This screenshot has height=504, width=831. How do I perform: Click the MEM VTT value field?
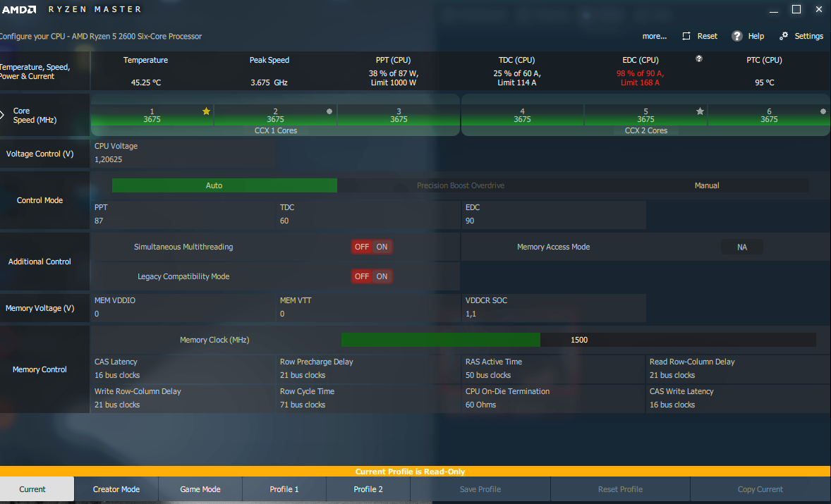click(x=368, y=307)
